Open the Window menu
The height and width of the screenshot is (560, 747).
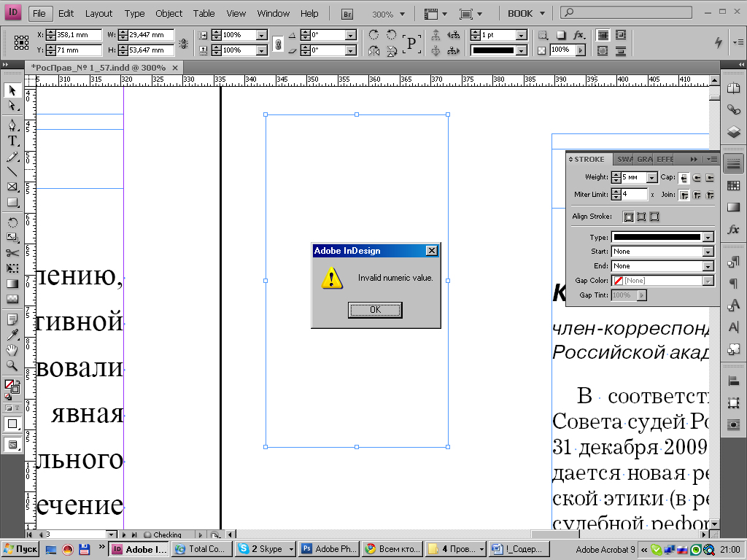click(x=273, y=14)
